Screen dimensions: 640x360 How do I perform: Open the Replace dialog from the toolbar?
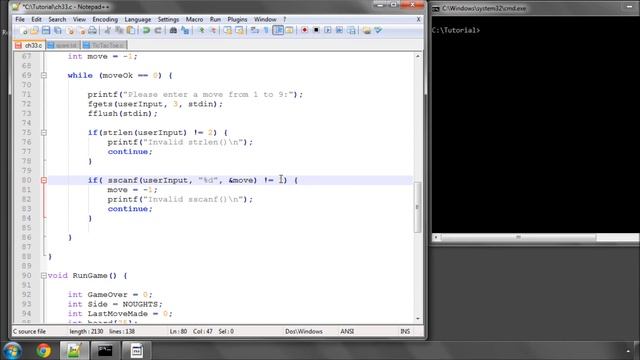click(x=185, y=31)
